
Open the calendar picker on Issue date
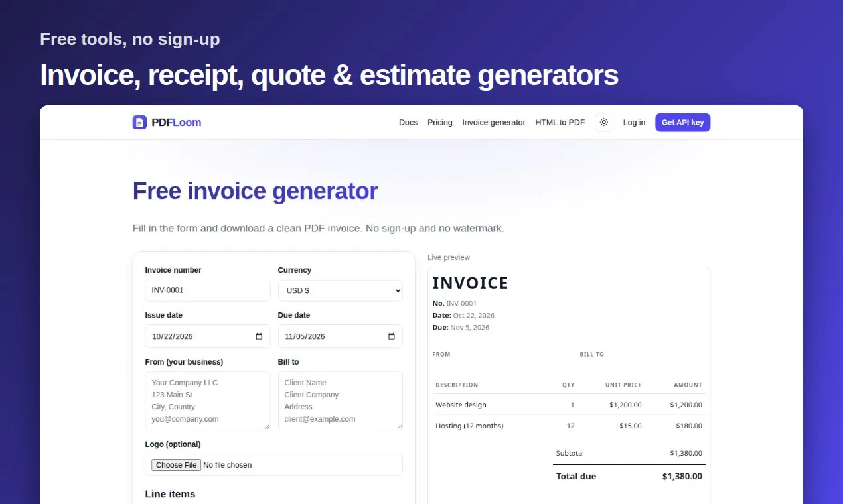pyautogui.click(x=259, y=336)
